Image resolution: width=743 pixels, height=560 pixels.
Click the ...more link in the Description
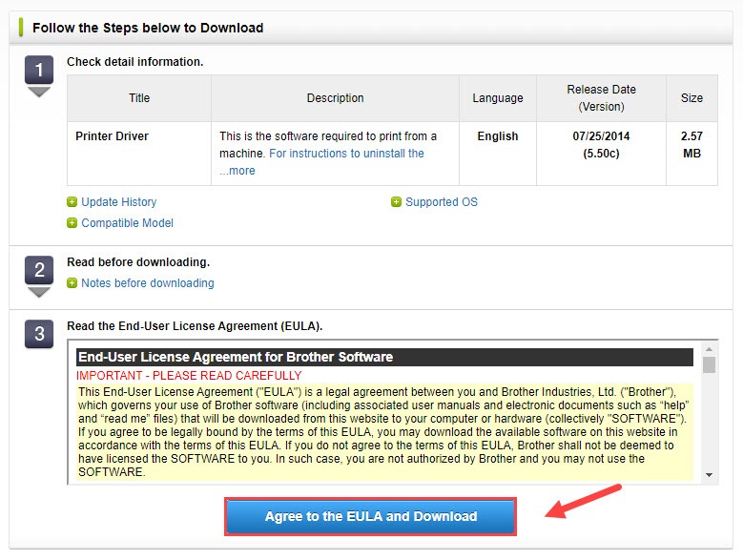pos(237,171)
